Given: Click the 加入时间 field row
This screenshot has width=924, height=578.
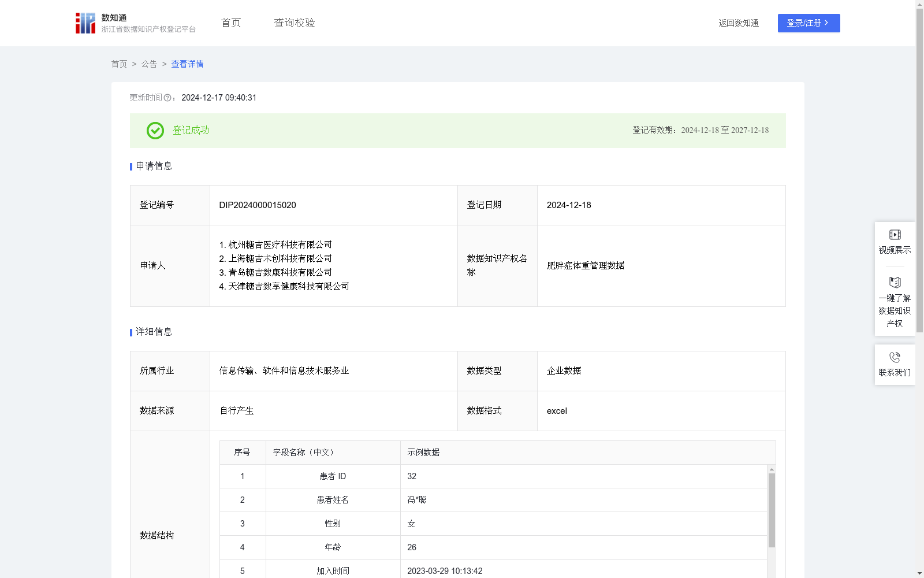Looking at the screenshot, I should pyautogui.click(x=493, y=570).
